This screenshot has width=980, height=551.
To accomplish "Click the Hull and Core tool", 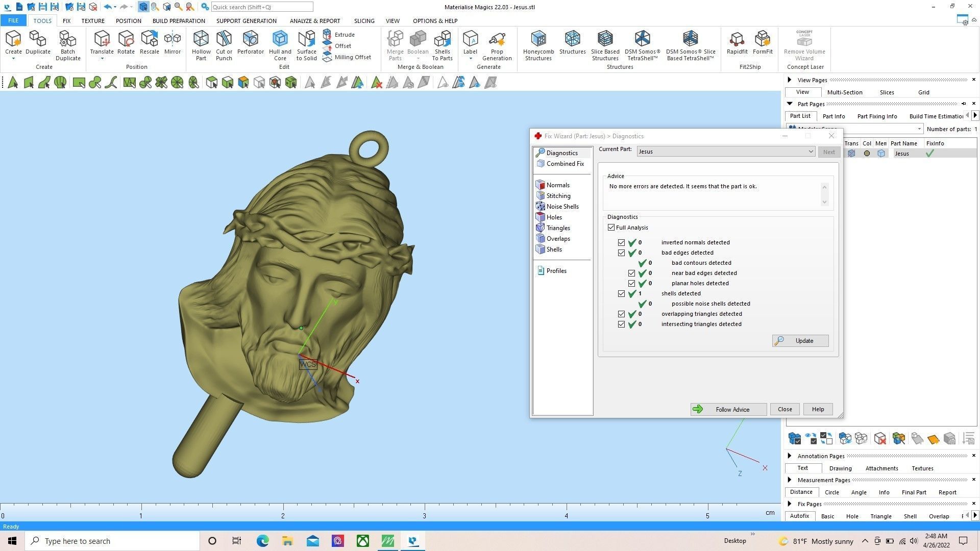I will 280,45.
